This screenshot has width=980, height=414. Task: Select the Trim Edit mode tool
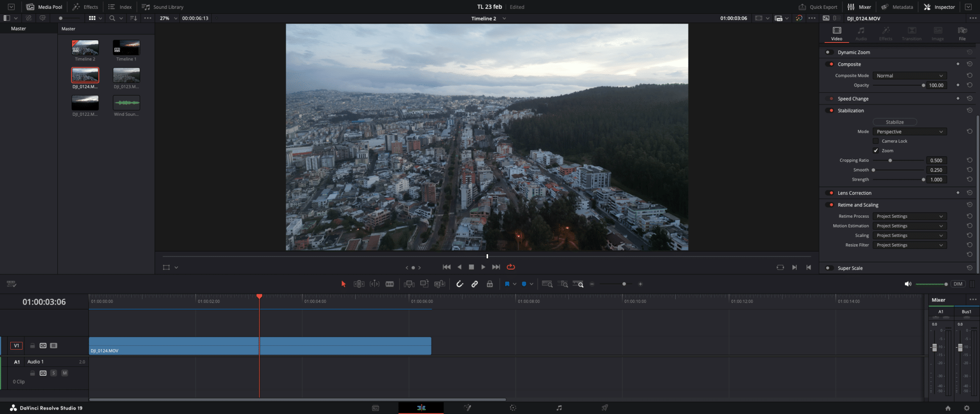[359, 284]
